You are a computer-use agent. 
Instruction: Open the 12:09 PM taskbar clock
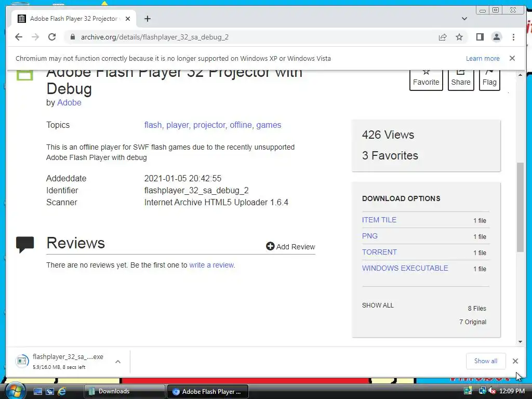pyautogui.click(x=512, y=391)
